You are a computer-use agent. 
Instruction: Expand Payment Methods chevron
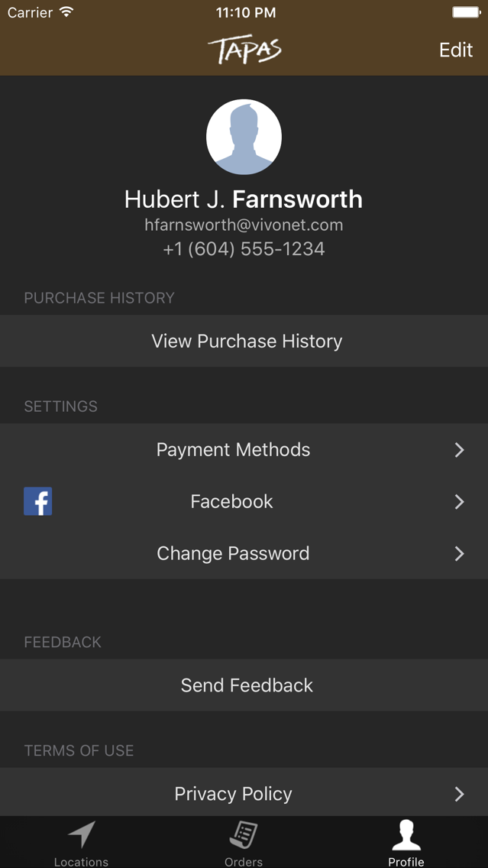[x=459, y=450]
